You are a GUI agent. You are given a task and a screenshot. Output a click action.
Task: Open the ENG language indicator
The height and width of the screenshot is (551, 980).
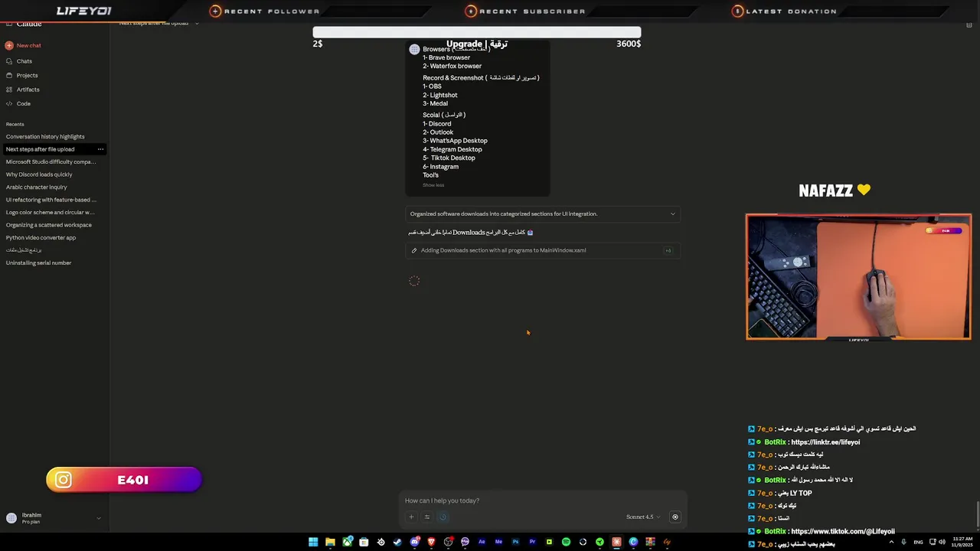coord(918,542)
